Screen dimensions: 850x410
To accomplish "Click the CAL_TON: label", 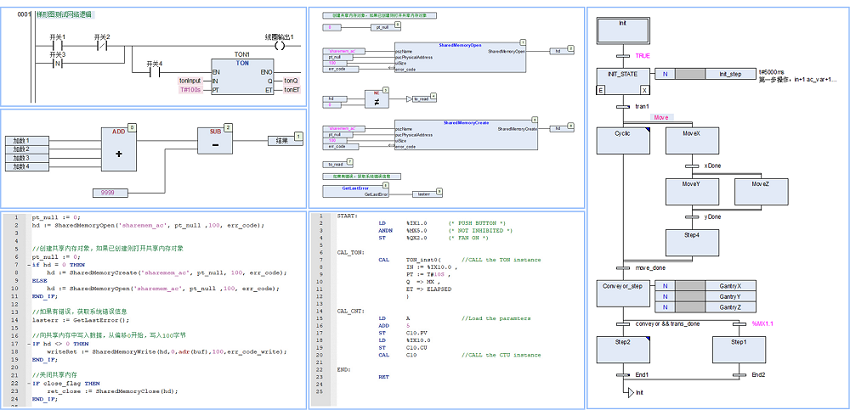I will (350, 252).
